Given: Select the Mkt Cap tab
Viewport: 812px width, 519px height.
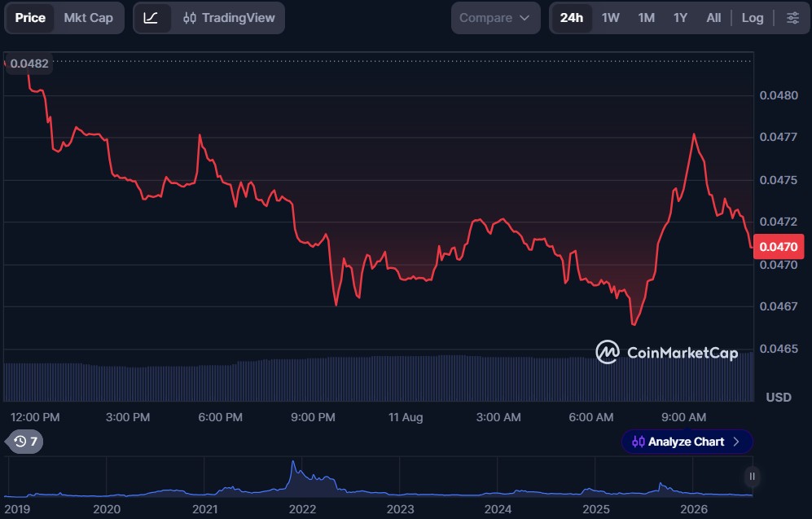Looking at the screenshot, I should coord(89,18).
